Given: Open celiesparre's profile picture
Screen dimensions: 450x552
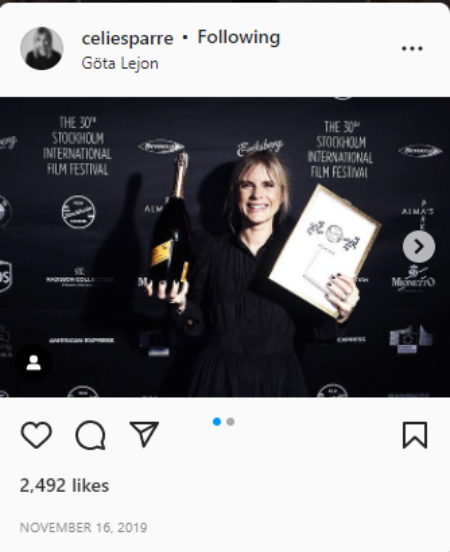Looking at the screenshot, I should (42, 48).
